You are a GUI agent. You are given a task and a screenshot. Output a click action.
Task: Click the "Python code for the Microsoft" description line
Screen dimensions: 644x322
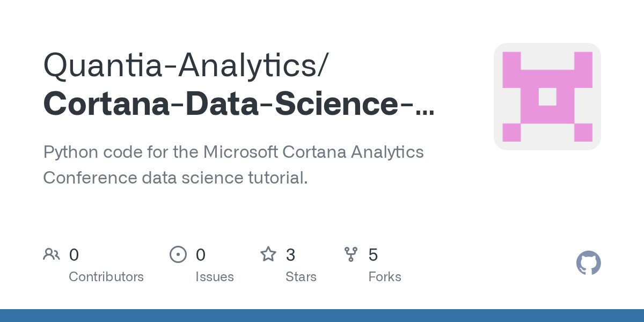233,152
